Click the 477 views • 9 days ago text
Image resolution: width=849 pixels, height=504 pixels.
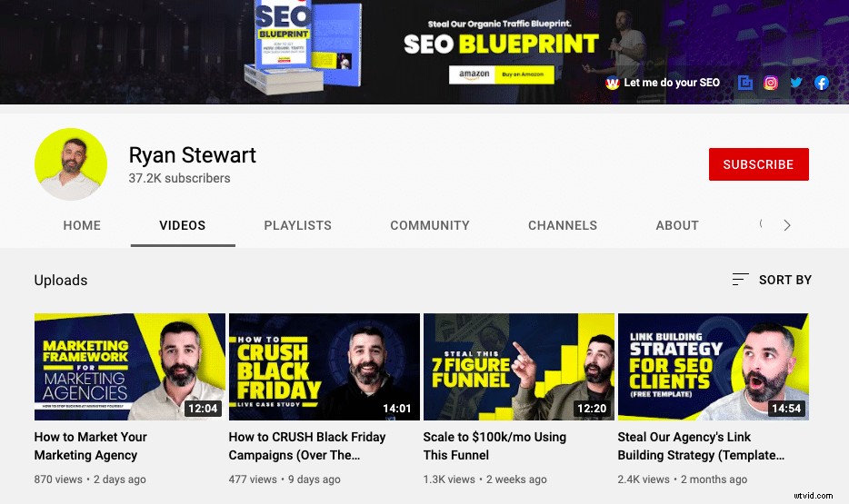click(x=285, y=479)
